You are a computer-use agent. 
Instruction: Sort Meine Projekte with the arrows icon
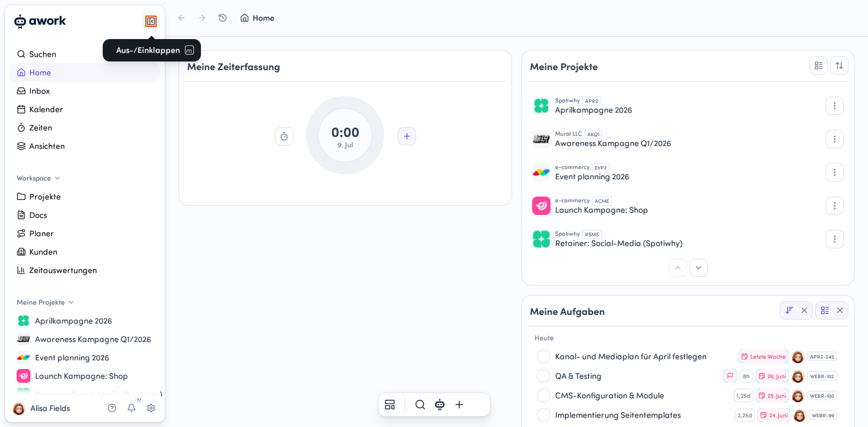coord(839,66)
